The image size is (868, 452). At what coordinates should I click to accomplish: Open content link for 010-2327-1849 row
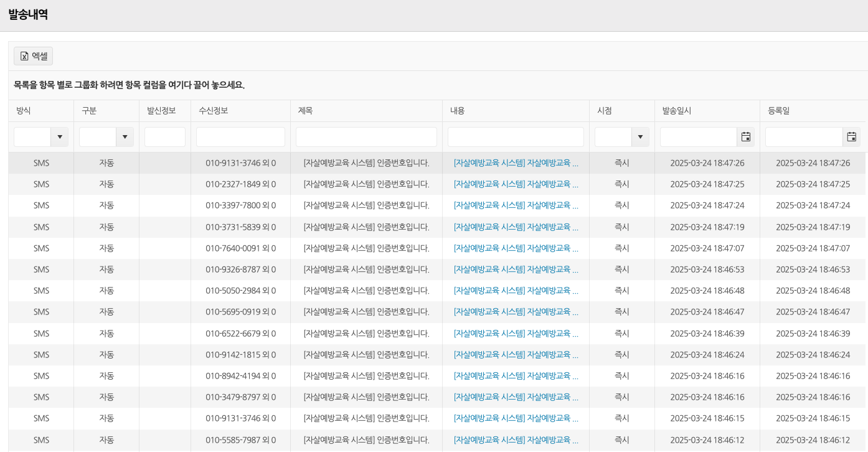click(x=516, y=184)
